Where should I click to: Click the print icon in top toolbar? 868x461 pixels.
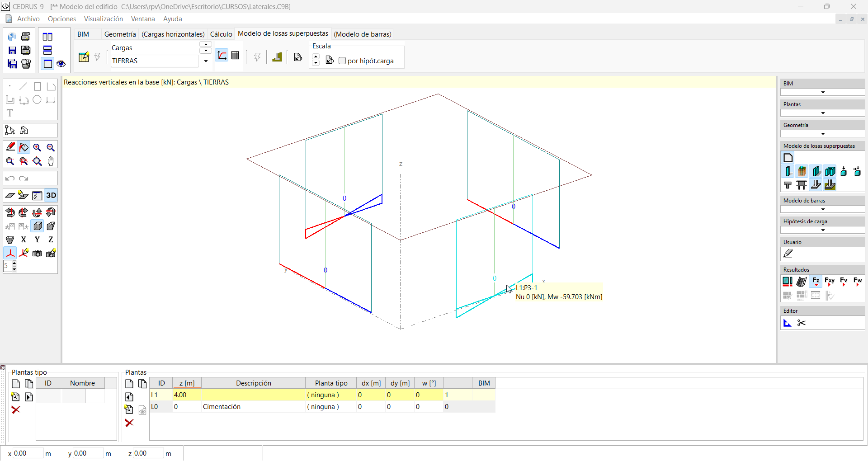[x=26, y=37]
